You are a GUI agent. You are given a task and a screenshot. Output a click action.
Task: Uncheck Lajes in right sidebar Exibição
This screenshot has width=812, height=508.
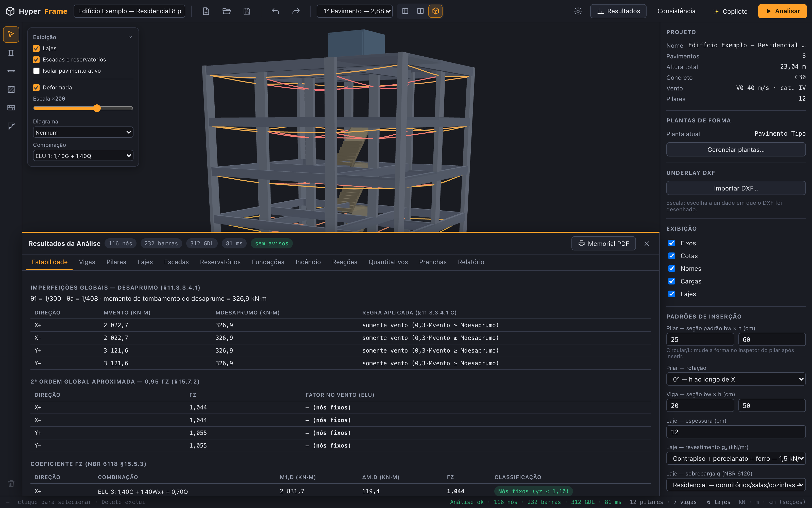(x=672, y=294)
